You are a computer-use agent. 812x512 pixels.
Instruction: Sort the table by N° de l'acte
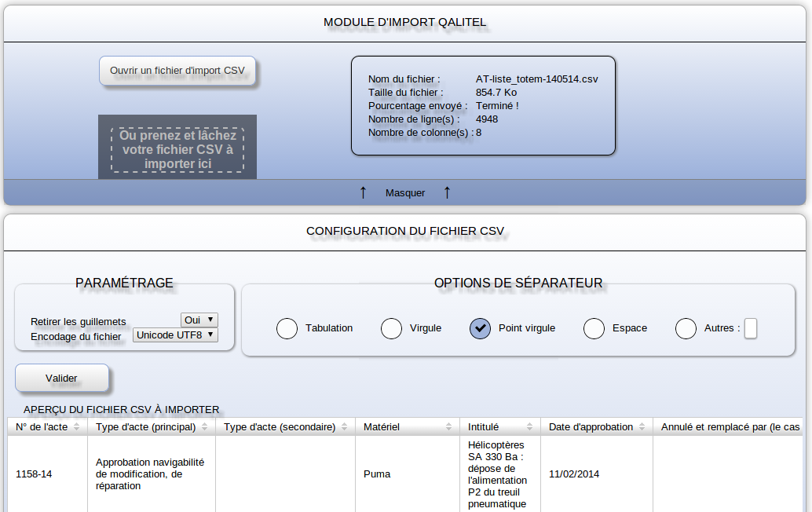pyautogui.click(x=76, y=426)
